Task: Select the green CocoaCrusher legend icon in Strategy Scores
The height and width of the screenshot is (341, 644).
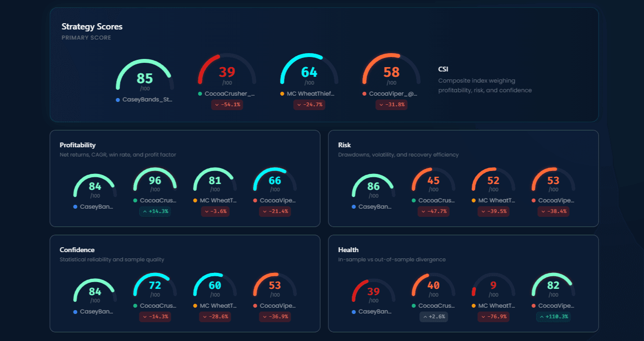Action: 200,93
